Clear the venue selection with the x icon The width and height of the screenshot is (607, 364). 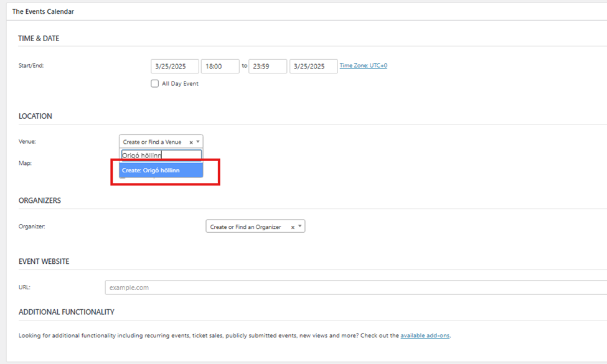click(x=191, y=142)
